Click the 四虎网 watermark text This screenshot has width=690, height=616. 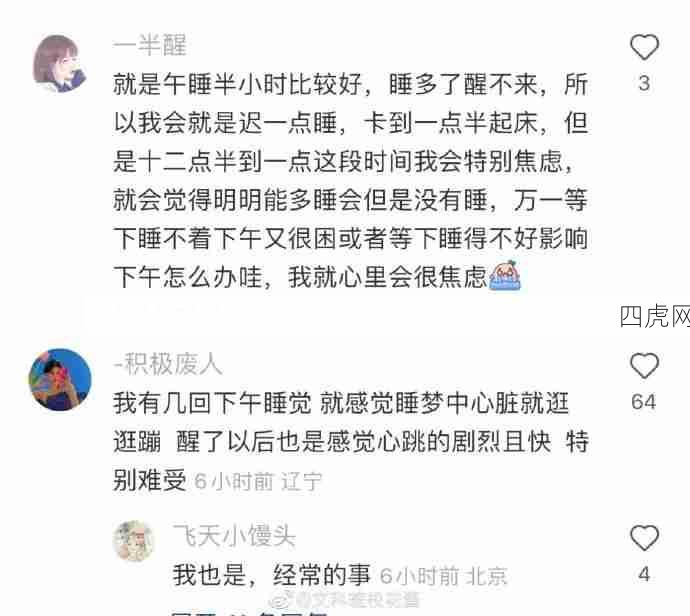coord(655,316)
